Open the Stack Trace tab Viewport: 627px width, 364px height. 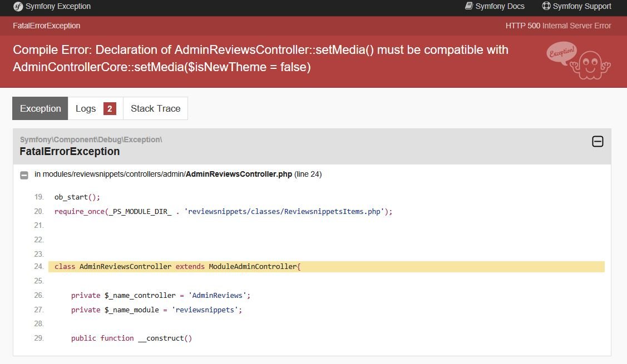(x=155, y=108)
